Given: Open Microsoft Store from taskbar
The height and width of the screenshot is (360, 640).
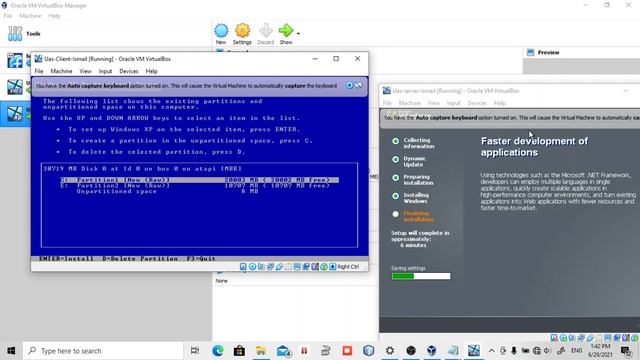Looking at the screenshot, I should click(x=239, y=351).
